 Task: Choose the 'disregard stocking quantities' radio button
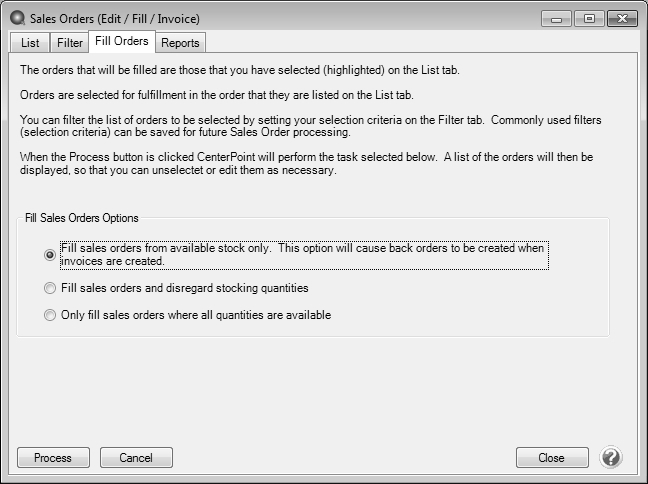point(50,288)
